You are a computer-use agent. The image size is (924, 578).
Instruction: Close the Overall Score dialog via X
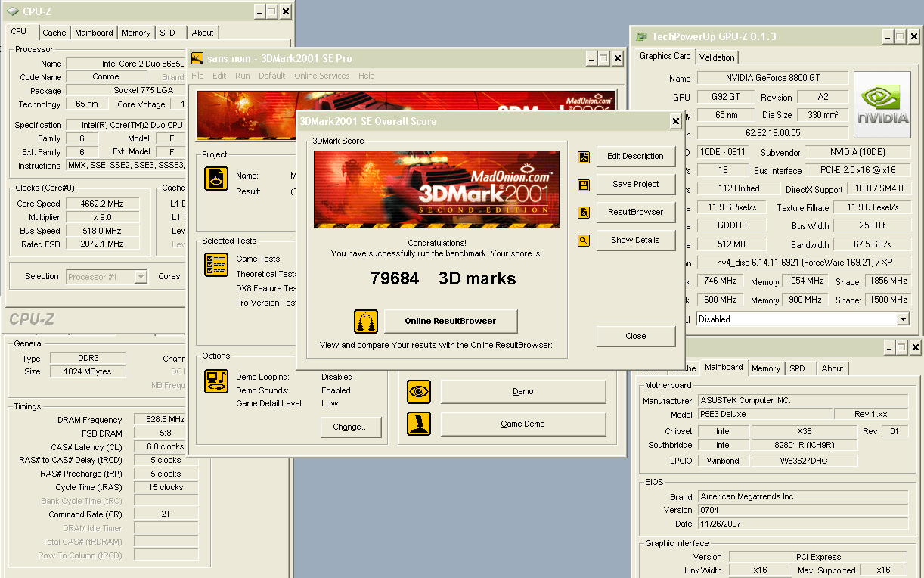676,121
